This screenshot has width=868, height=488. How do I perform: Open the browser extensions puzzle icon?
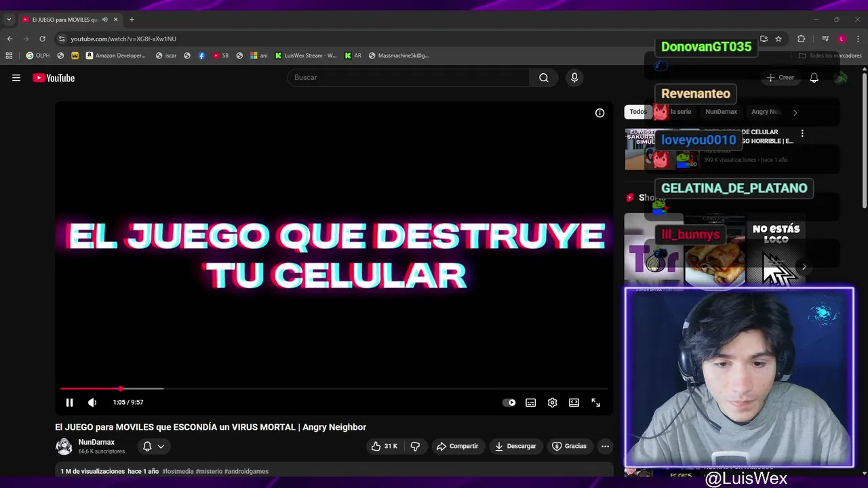801,39
